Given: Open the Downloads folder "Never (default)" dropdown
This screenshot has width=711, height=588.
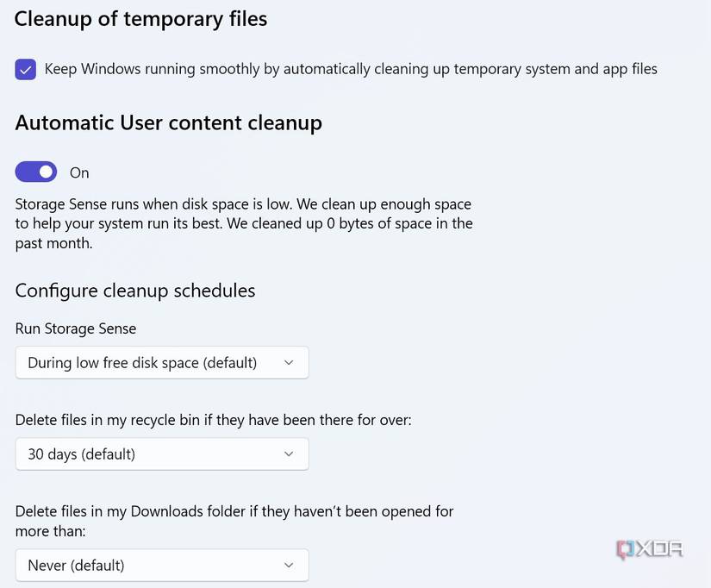Looking at the screenshot, I should (161, 566).
